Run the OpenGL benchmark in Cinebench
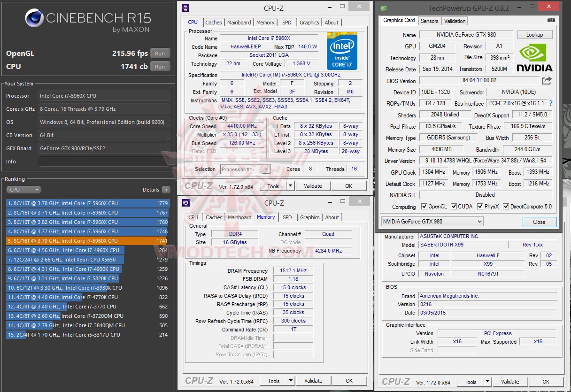 click(x=160, y=54)
